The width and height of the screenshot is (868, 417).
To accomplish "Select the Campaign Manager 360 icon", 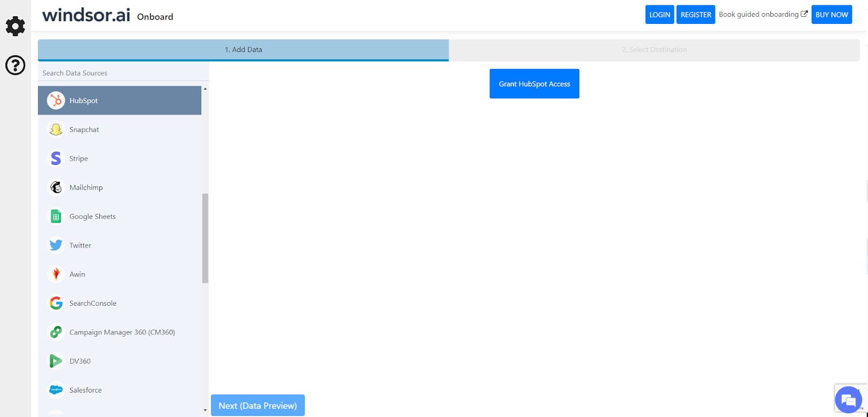I will [x=56, y=332].
